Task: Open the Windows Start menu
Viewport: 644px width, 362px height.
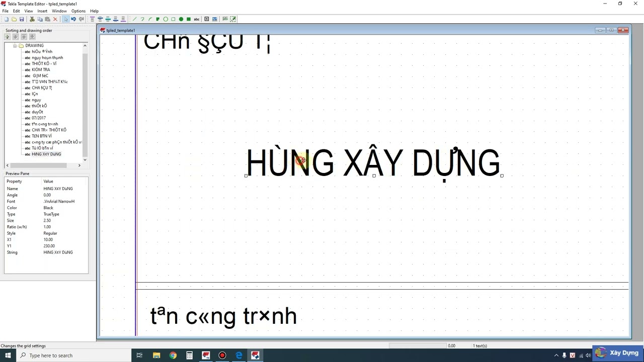Action: (8, 355)
